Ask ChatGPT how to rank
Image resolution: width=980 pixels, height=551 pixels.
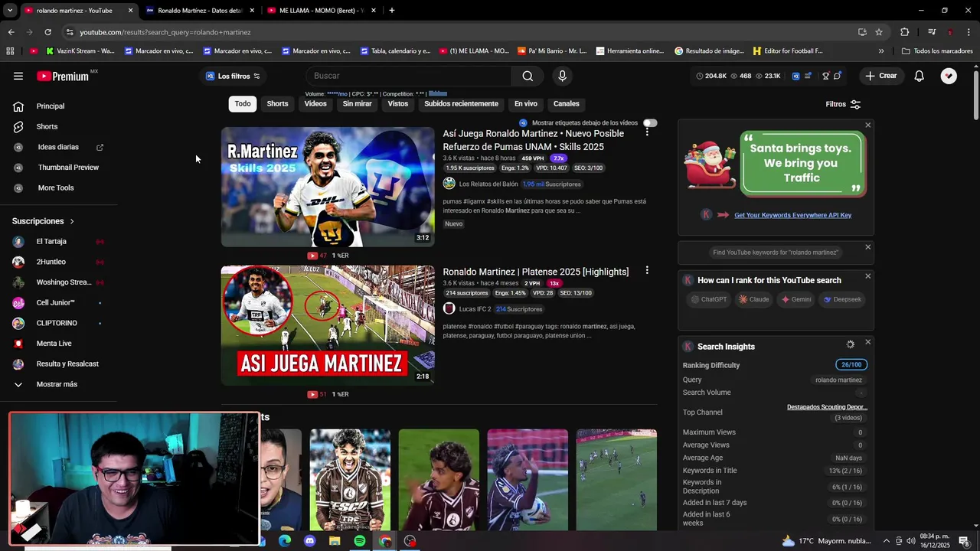click(x=709, y=299)
